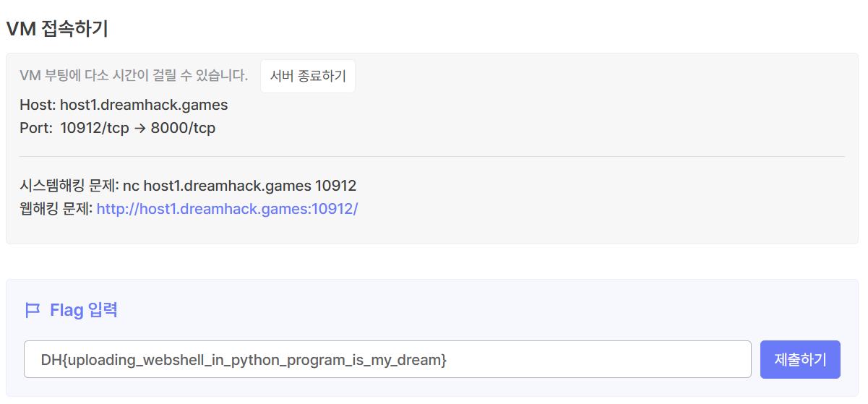Click the VM 부팅에 다소 시간이 걸릴 수 있습니다 notice
This screenshot has height=404, width=868.
click(134, 76)
